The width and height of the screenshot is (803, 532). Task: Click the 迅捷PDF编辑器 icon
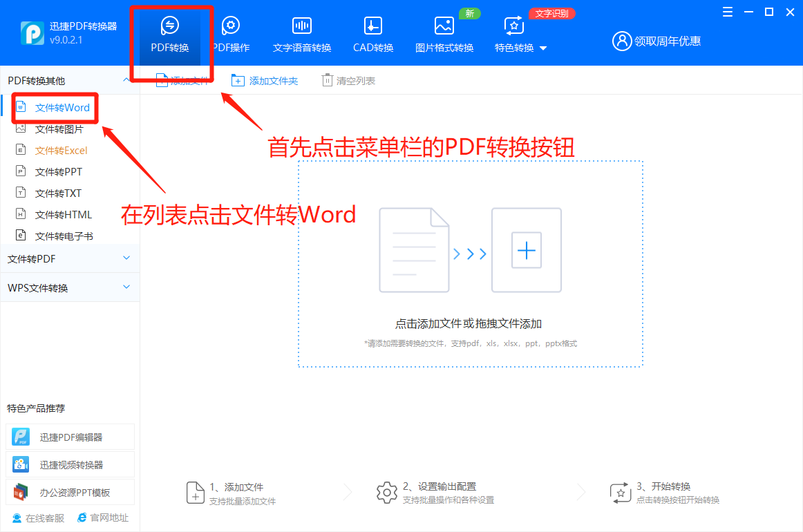coord(21,437)
